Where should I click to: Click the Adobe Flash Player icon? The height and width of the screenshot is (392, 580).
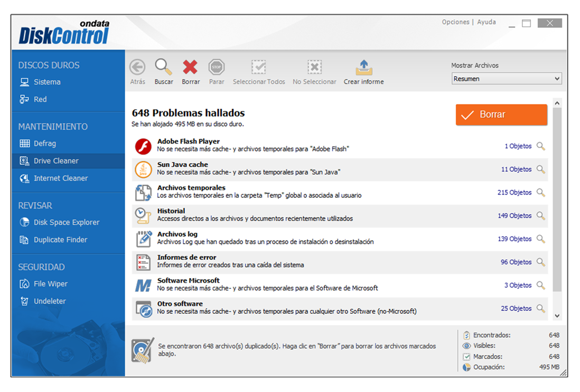(x=143, y=146)
